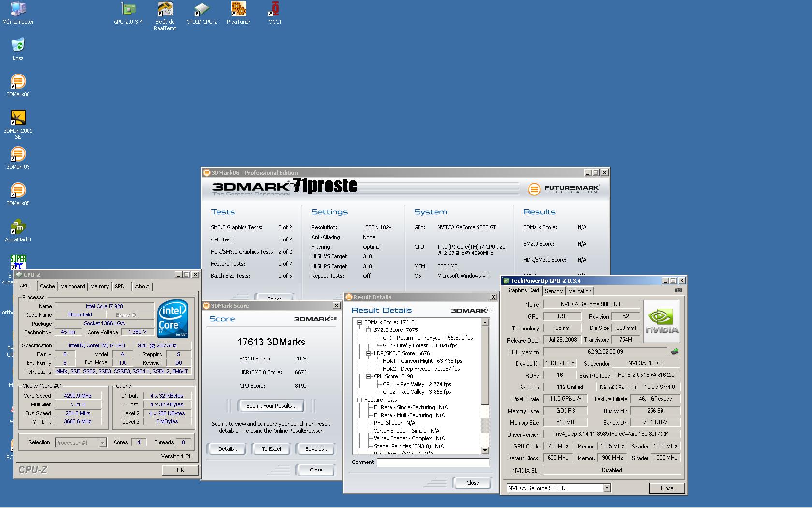Screen dimensions: 812x508
Task: Click Submit Your Results button
Action: coord(272,406)
